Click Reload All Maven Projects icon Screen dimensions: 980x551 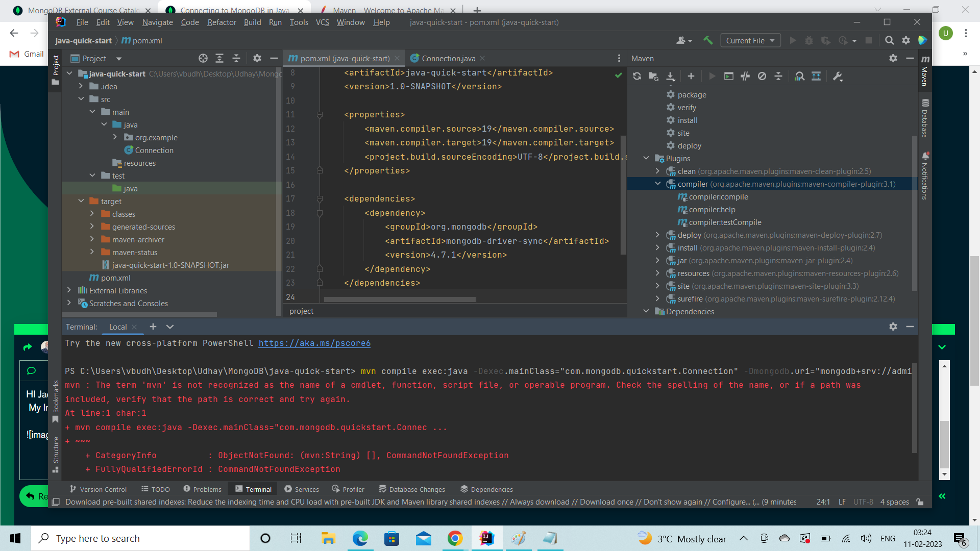click(637, 77)
